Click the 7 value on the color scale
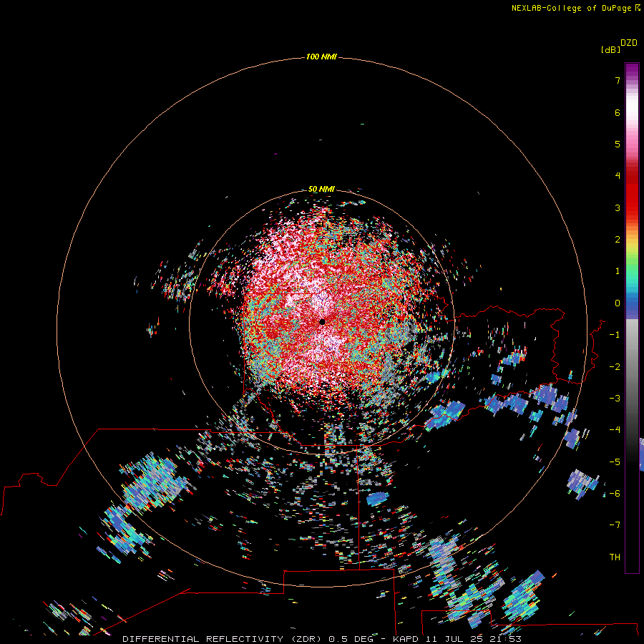 (618, 80)
